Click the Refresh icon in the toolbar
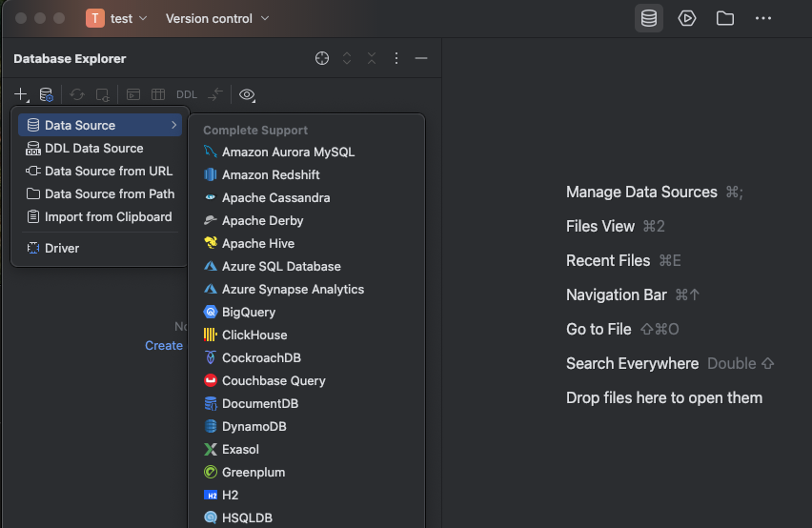The image size is (812, 528). 77,94
